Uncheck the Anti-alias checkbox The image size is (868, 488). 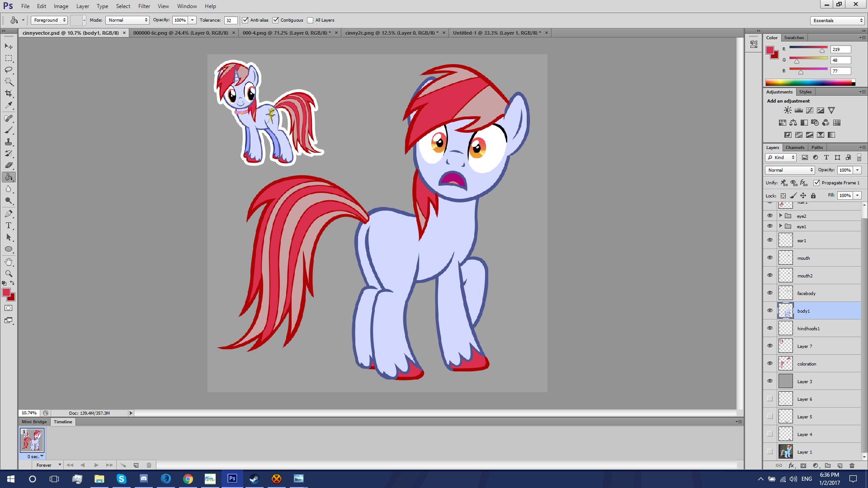click(245, 20)
